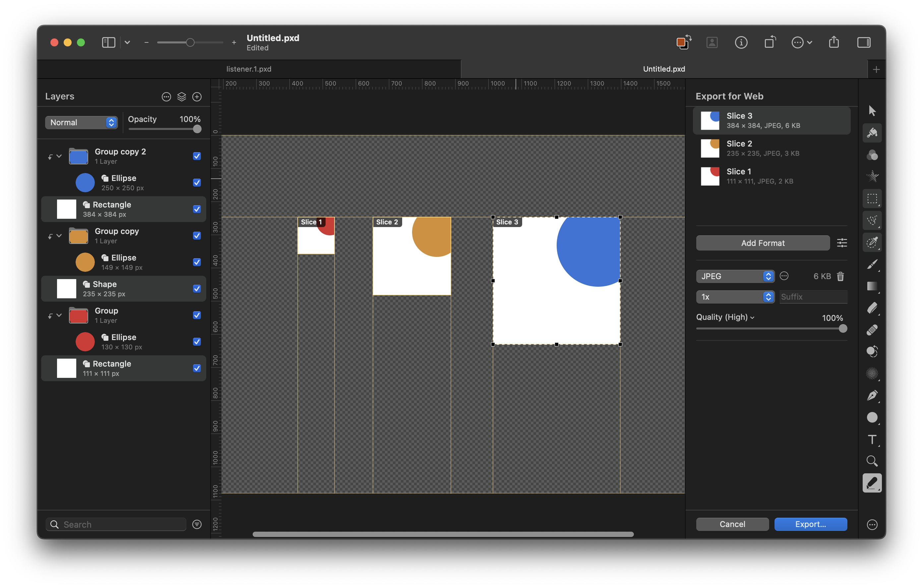923x588 pixels.
Task: Open the JPEG format dropdown
Action: click(x=735, y=276)
